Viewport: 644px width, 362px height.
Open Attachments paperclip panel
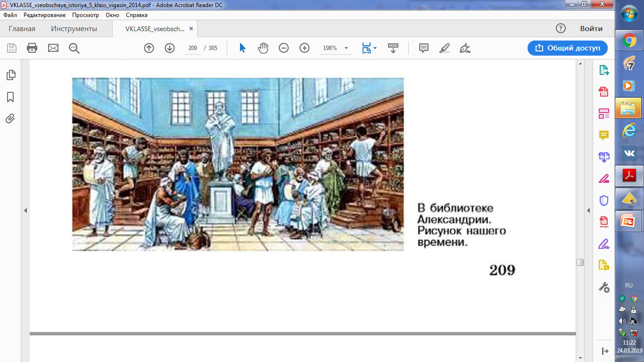[10, 119]
